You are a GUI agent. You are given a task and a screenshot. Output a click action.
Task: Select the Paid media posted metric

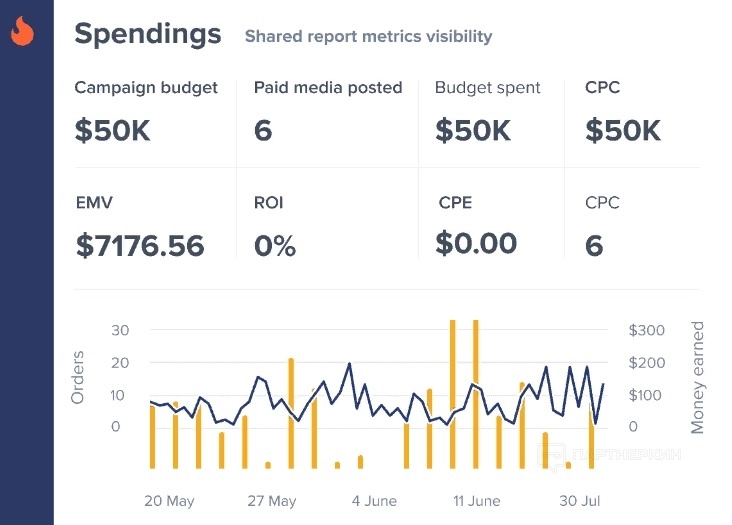pyautogui.click(x=328, y=110)
